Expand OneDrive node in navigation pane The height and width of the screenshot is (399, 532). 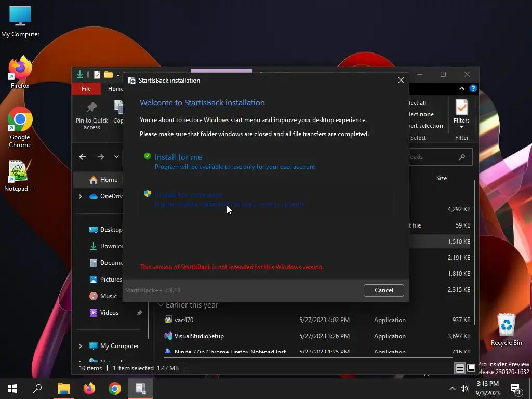coord(81,196)
